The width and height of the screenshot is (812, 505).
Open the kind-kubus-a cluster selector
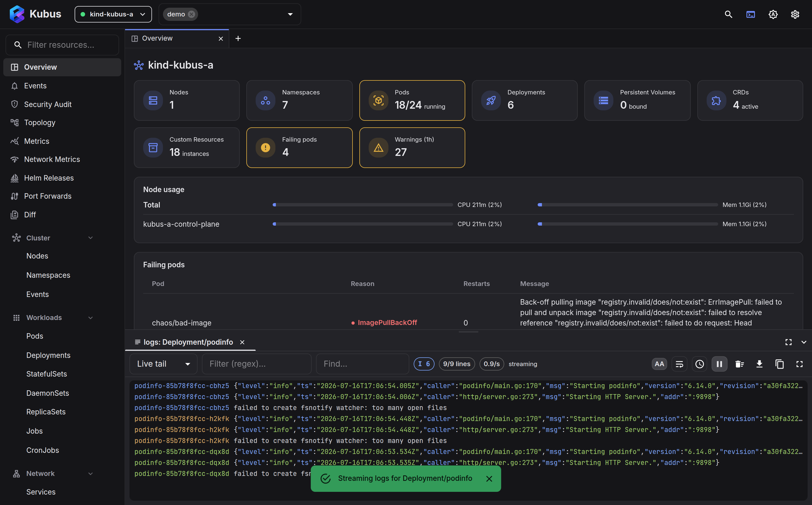coord(113,14)
